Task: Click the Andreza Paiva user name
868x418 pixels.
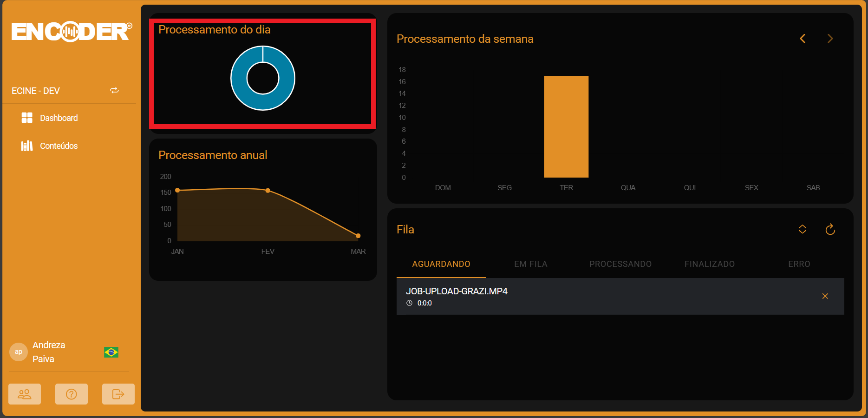Action: pos(49,352)
